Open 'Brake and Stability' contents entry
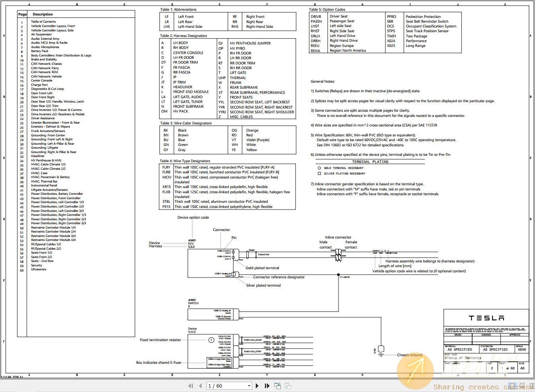535x392 pixels. click(44, 59)
